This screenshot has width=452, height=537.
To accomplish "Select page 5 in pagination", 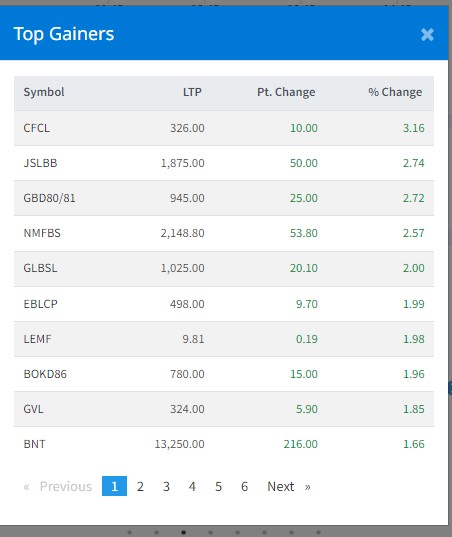I will tap(218, 486).
